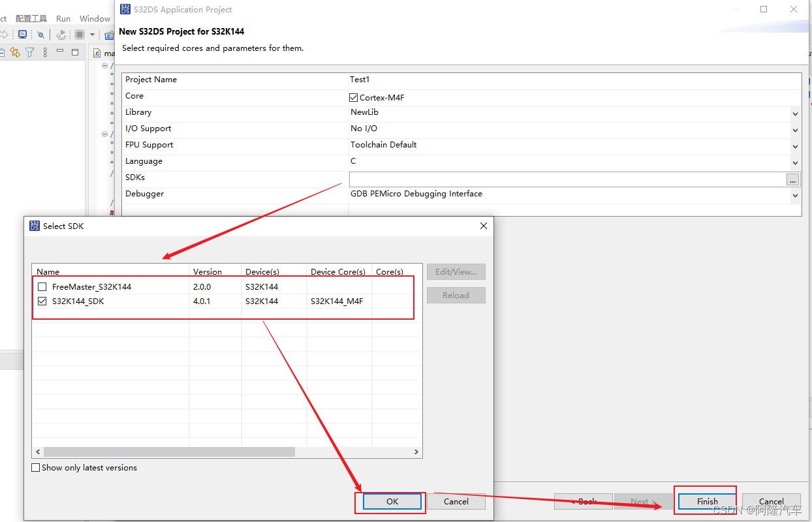Image resolution: width=812 pixels, height=522 pixels.
Task: Click the Reload button
Action: 456,296
